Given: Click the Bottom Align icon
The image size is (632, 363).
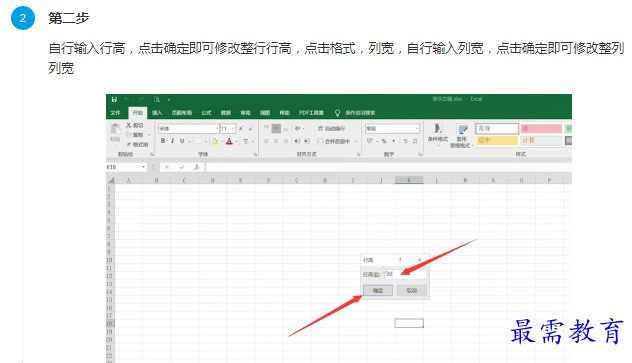Looking at the screenshot, I should pyautogui.click(x=286, y=129).
